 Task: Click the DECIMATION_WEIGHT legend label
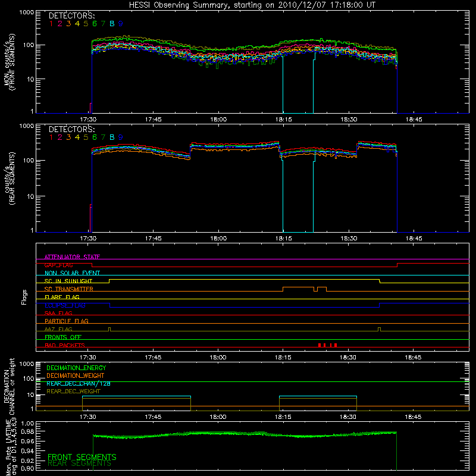pos(76,375)
